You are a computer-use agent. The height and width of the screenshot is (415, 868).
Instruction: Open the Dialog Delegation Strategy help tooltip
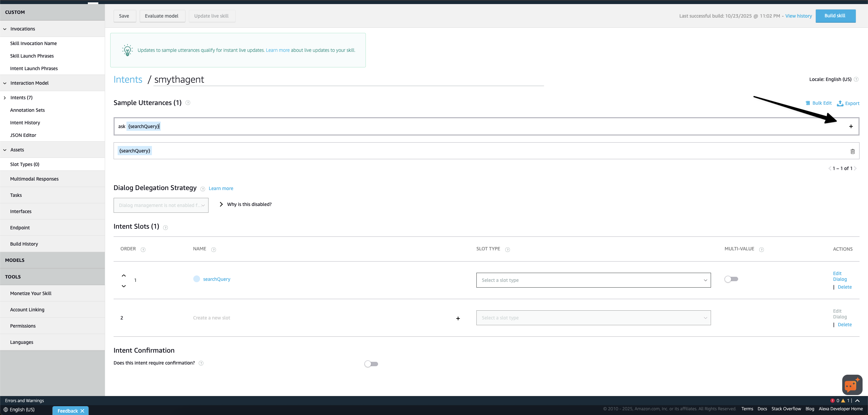tap(203, 189)
